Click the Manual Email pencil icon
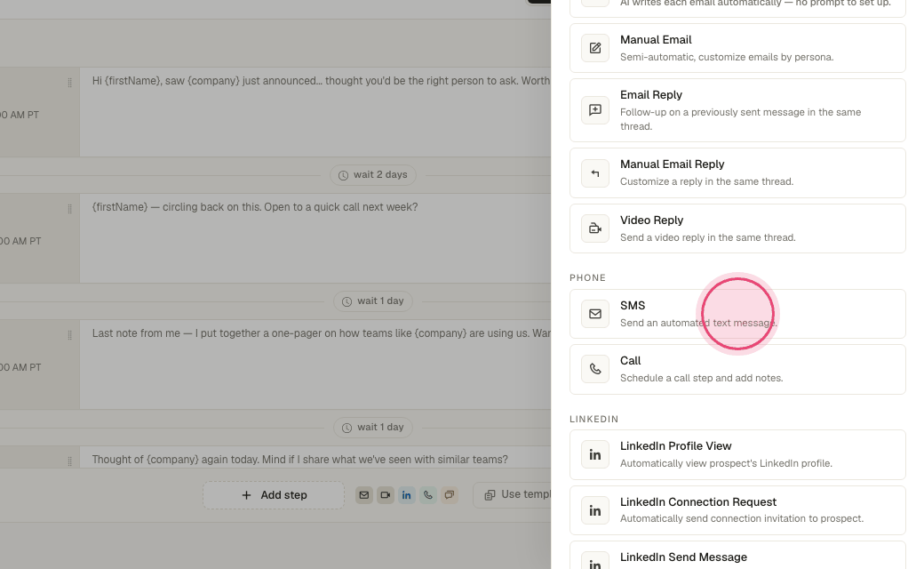Image resolution: width=924 pixels, height=569 pixels. point(595,48)
